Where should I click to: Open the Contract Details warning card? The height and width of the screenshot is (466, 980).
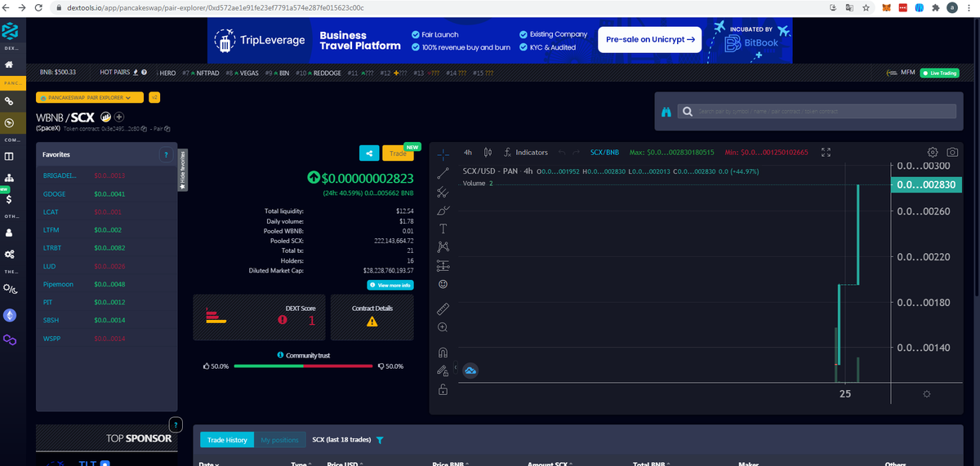tap(372, 317)
